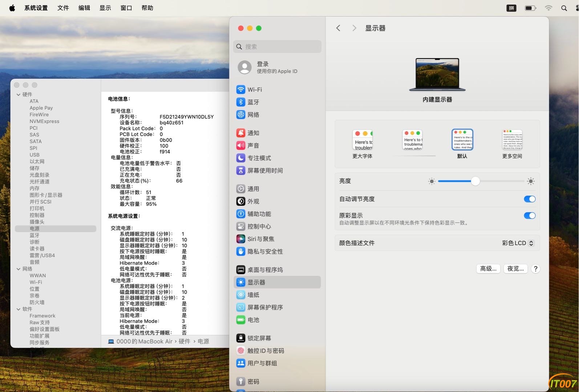This screenshot has width=579, height=392.
Task: Select the second unlabeled resolution thumbnail
Action: pyautogui.click(x=412, y=140)
